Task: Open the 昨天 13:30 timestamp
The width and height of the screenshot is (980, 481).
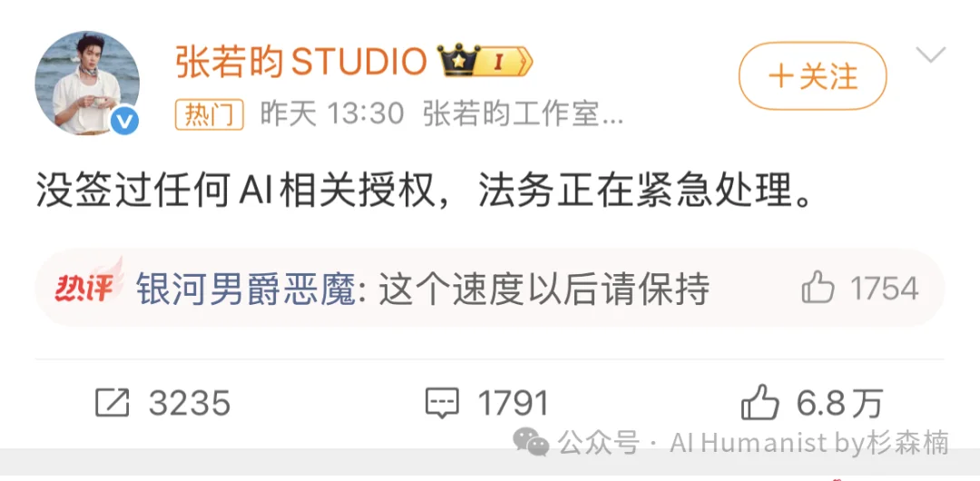Action: point(332,114)
